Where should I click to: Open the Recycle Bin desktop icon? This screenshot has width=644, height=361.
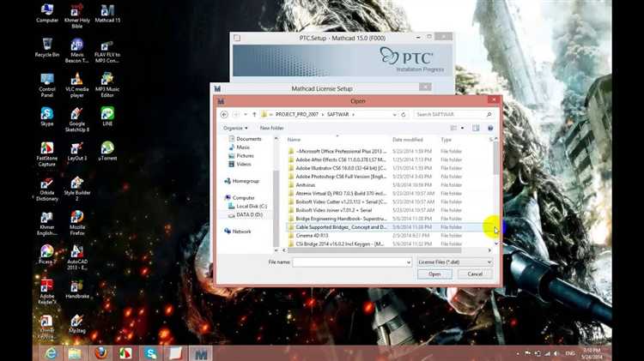47,47
